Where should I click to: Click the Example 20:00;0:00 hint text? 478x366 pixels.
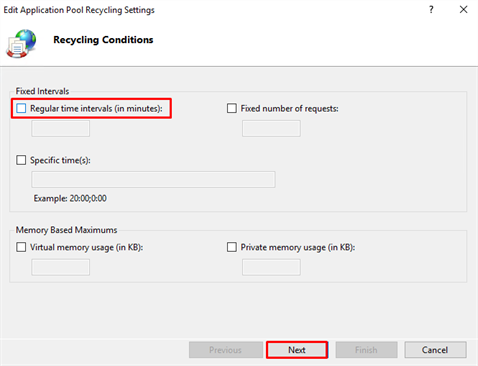click(70, 198)
